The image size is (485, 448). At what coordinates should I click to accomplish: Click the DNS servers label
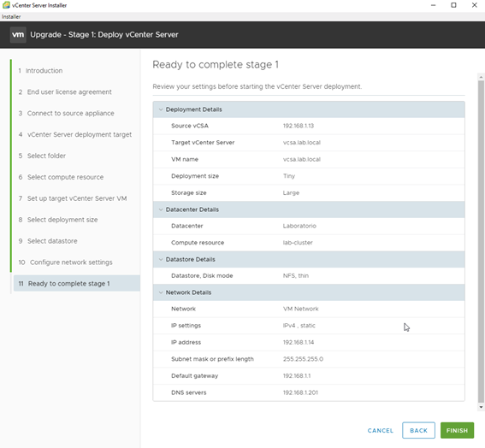189,392
